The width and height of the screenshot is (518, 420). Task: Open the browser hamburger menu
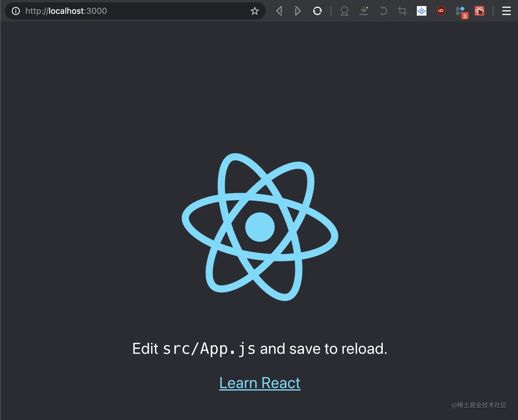[506, 11]
